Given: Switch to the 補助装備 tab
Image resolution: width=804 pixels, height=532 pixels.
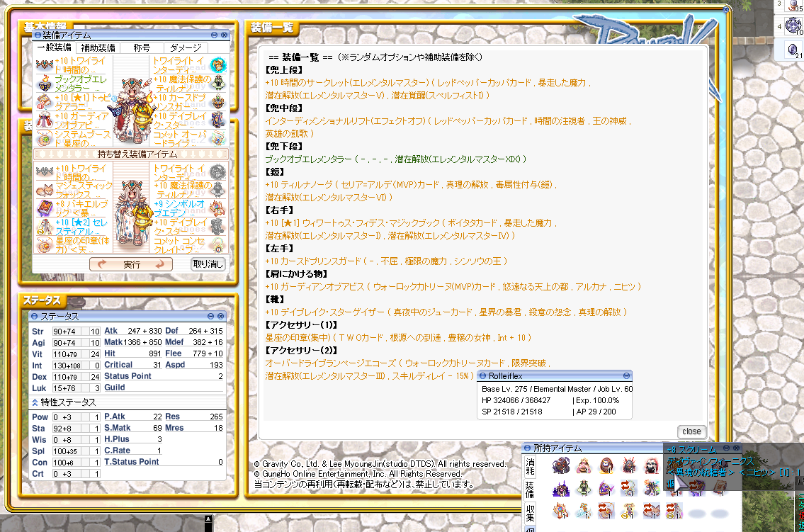Looking at the screenshot, I should [x=98, y=47].
